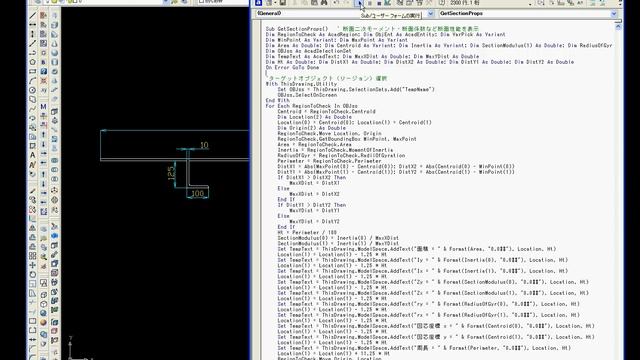Select the Multiline Text 'A' tool
This screenshot has height=360, width=640.
click(x=33, y=155)
